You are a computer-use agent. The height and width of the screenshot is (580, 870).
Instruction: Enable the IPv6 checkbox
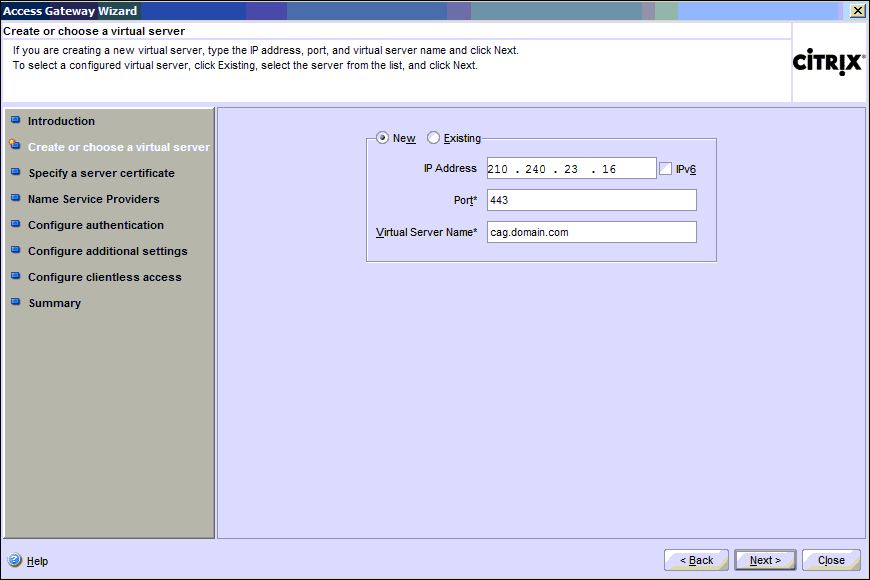(666, 169)
